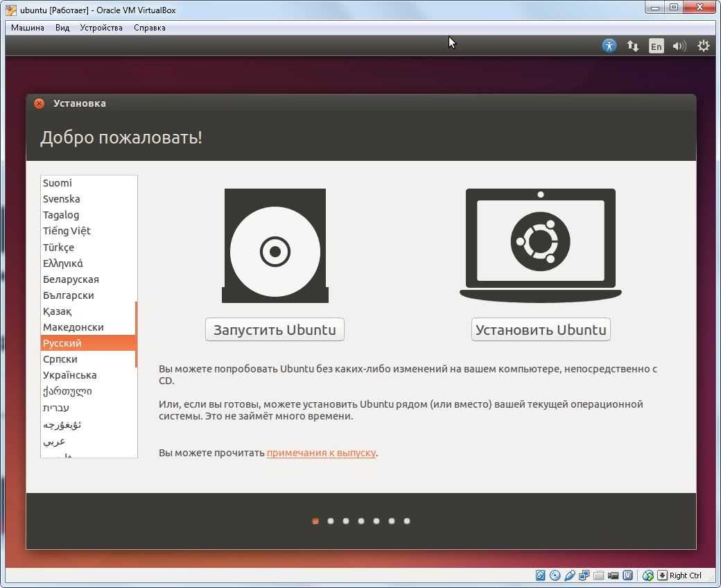Click the optical drive status icon
The width and height of the screenshot is (721, 588).
point(555,576)
